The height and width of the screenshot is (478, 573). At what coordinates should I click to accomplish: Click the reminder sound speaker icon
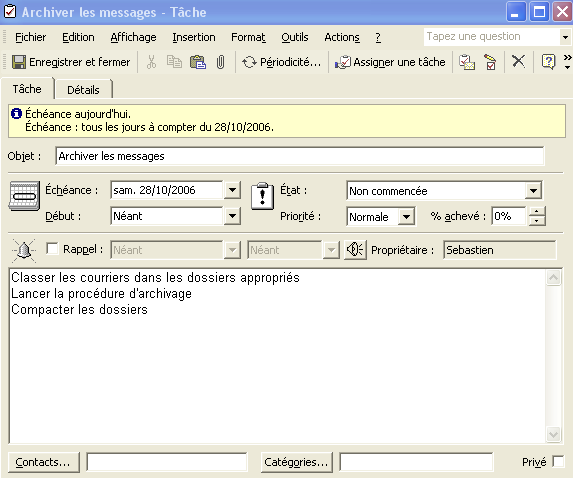pyautogui.click(x=355, y=250)
